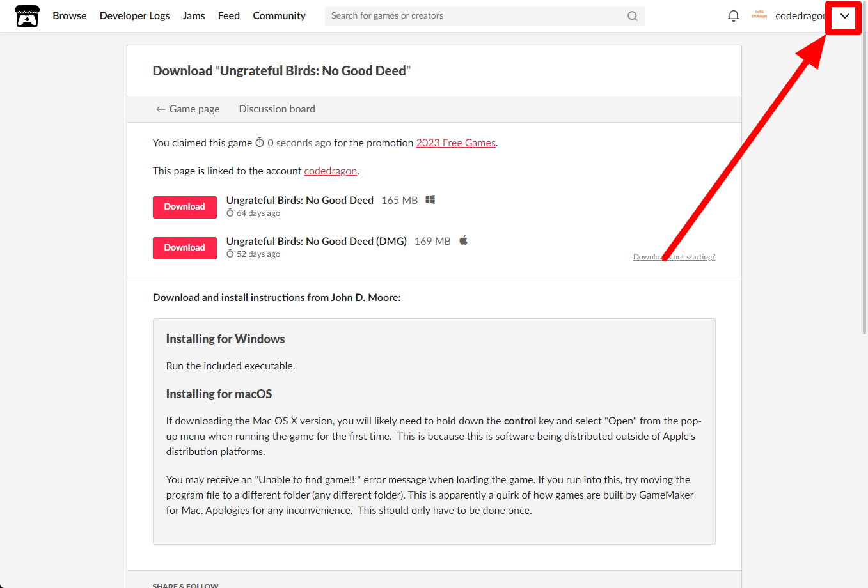Click the 'Installing for macOS' heading
Viewport: 868px width, 588px height.
click(x=219, y=394)
